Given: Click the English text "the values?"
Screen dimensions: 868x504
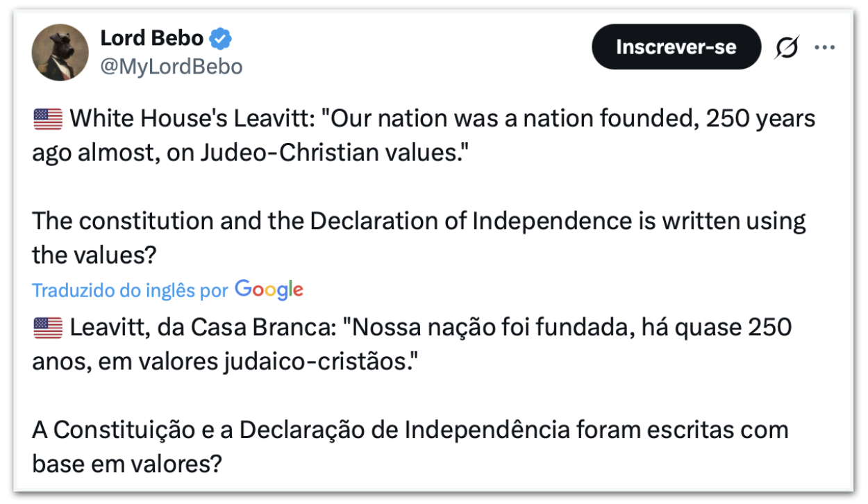Looking at the screenshot, I should point(94,255).
